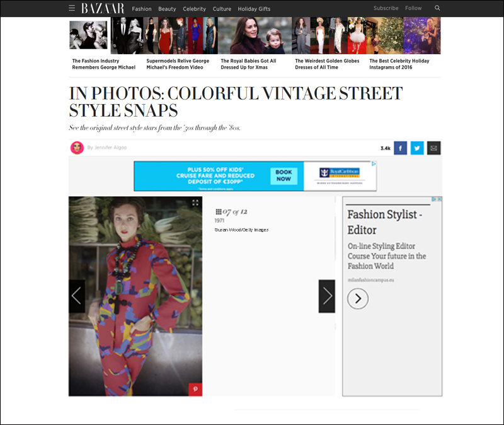Expand gallery photo to fullscreen
Screen dimensions: 504x425
(x=195, y=202)
